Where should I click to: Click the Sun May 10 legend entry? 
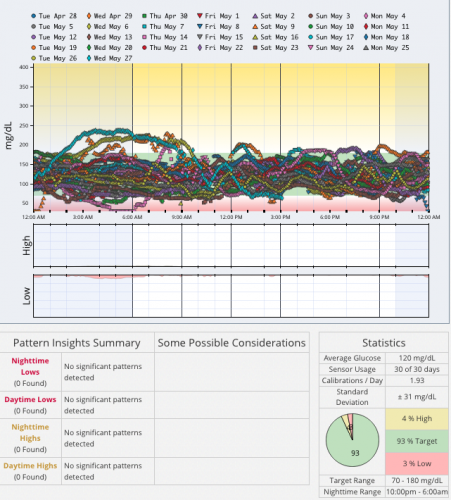pyautogui.click(x=331, y=27)
